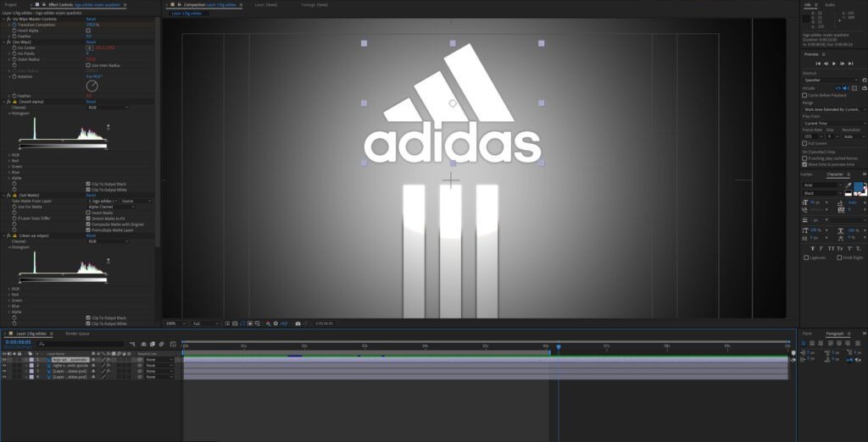Image resolution: width=868 pixels, height=442 pixels.
Task: Open the graph editor in timeline
Action: click(x=173, y=344)
